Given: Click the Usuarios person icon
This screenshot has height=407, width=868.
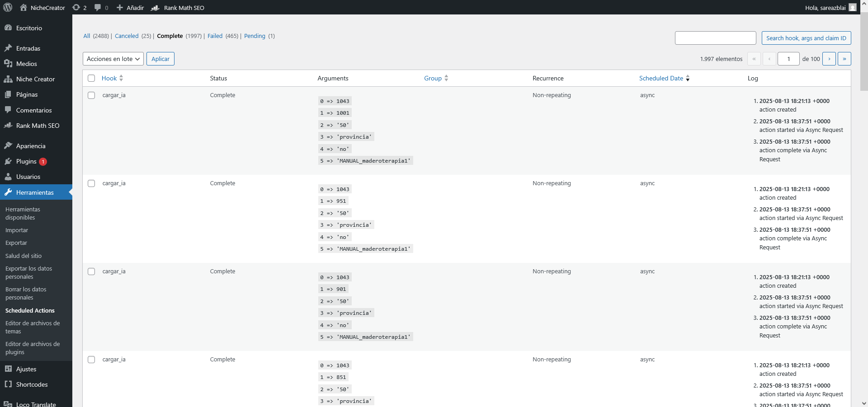Looking at the screenshot, I should click(8, 176).
